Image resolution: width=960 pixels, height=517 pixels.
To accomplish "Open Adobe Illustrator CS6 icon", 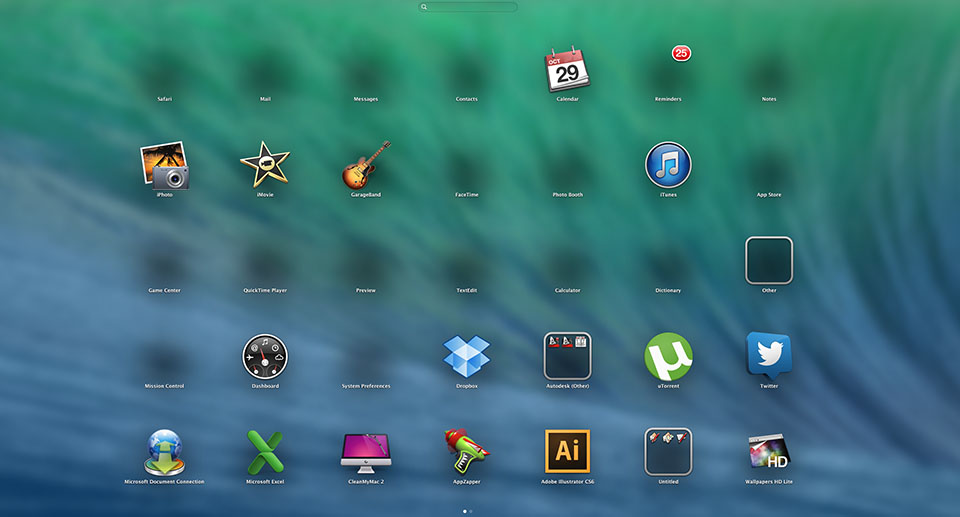I will (567, 451).
